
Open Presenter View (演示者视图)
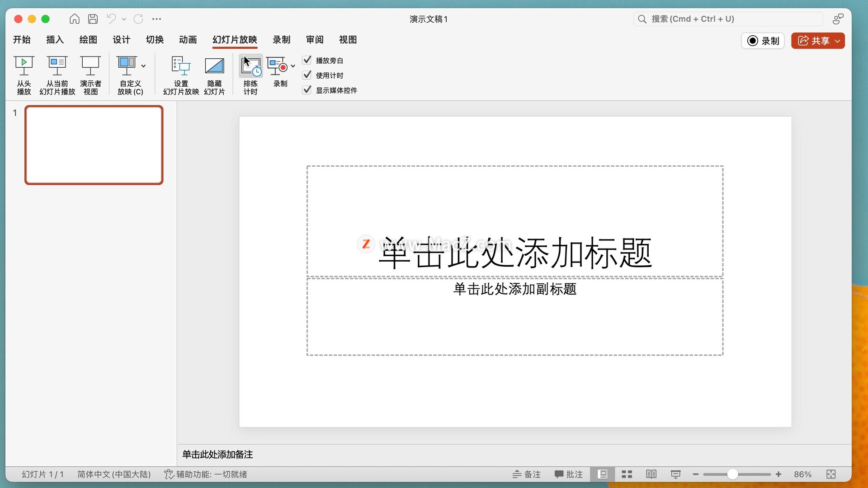[90, 75]
